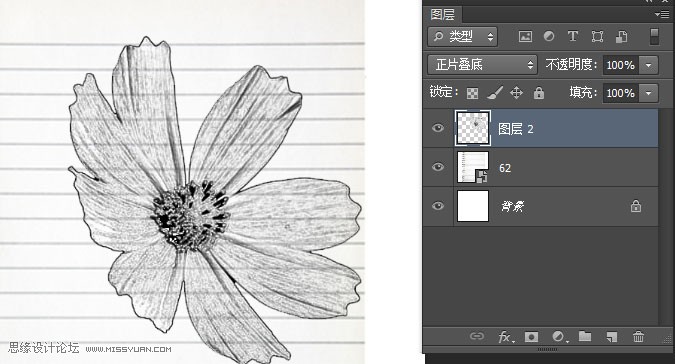Open the 类型 filter type dropdown
The image size is (675, 364).
[x=462, y=37]
